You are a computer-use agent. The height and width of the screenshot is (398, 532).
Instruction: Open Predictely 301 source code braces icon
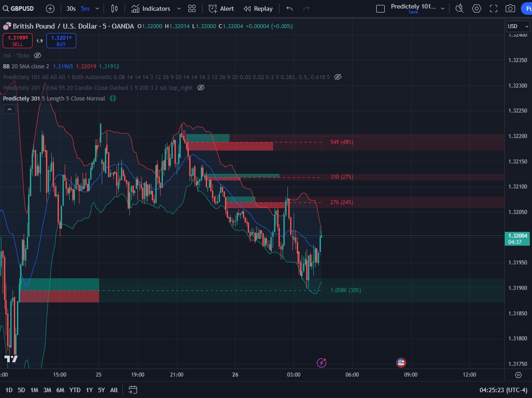point(113,98)
